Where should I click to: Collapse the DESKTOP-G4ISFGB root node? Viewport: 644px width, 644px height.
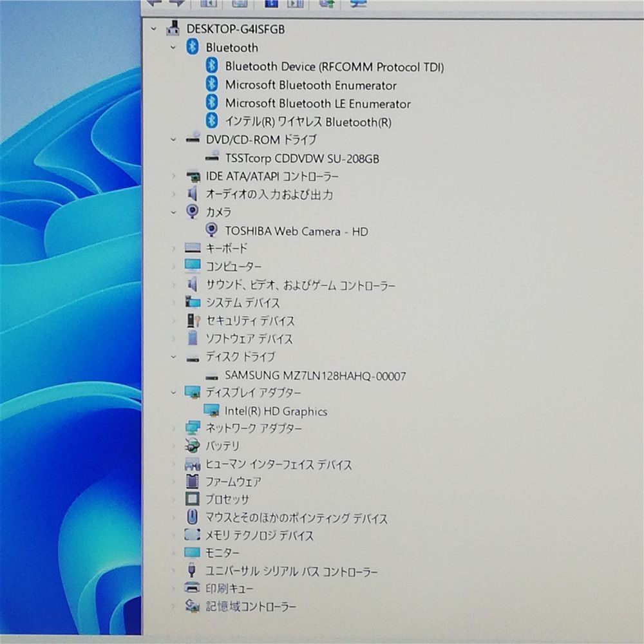(154, 29)
